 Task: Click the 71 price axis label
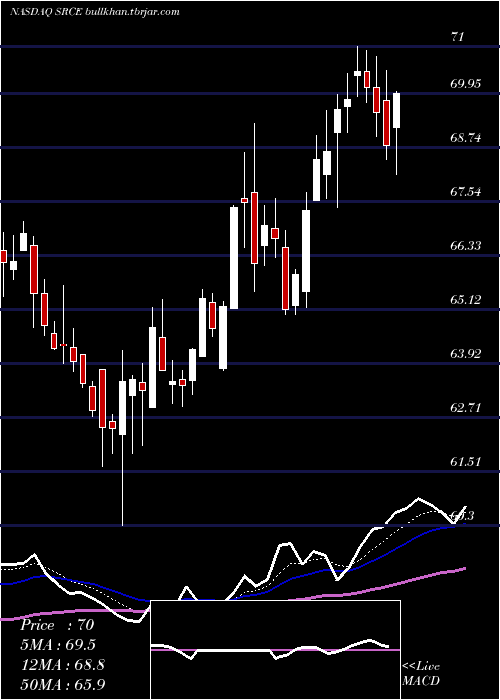458,37
